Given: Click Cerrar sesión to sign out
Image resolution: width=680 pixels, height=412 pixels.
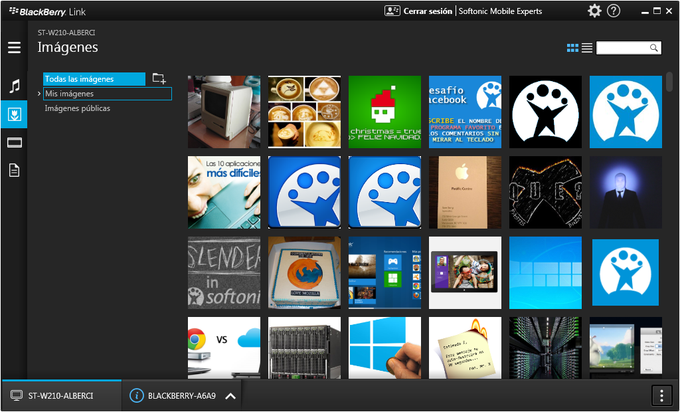Looking at the screenshot, I should point(428,11).
